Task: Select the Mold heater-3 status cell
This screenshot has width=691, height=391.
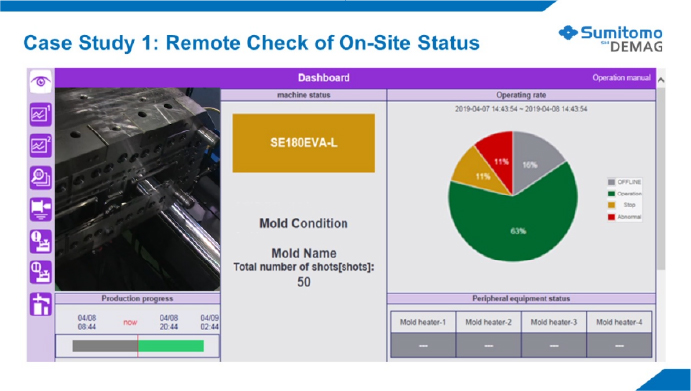Action: [x=554, y=346]
